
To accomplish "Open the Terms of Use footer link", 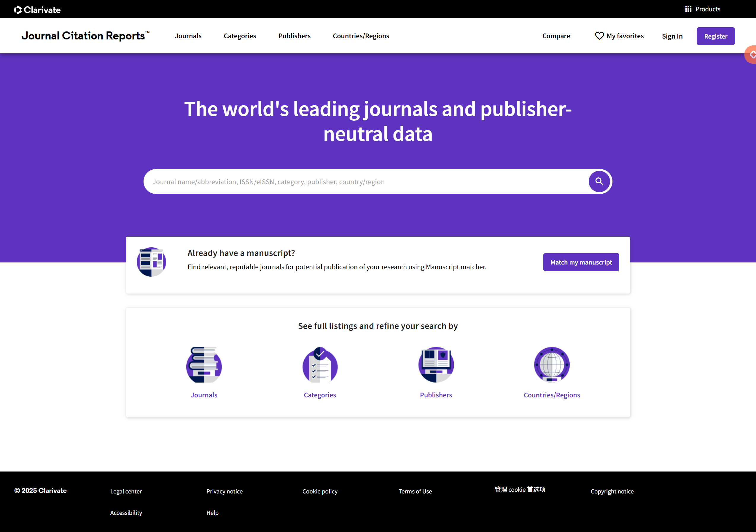I will (x=415, y=491).
